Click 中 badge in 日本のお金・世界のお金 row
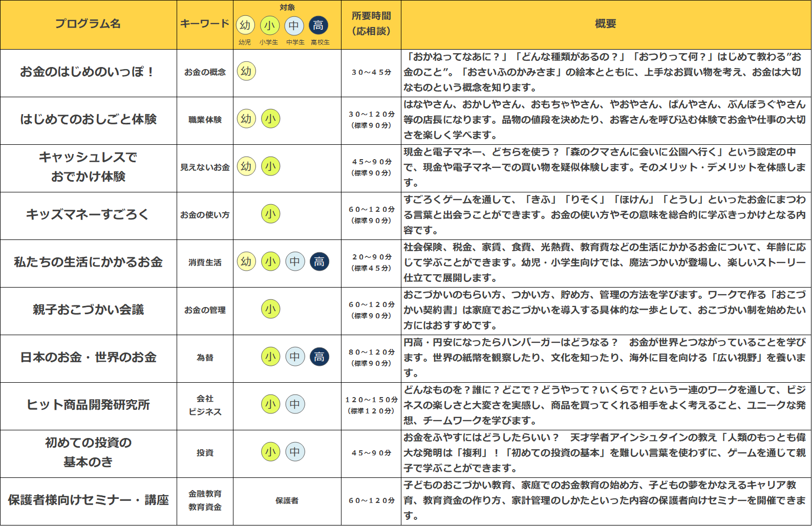The width and height of the screenshot is (812, 526). 295,357
